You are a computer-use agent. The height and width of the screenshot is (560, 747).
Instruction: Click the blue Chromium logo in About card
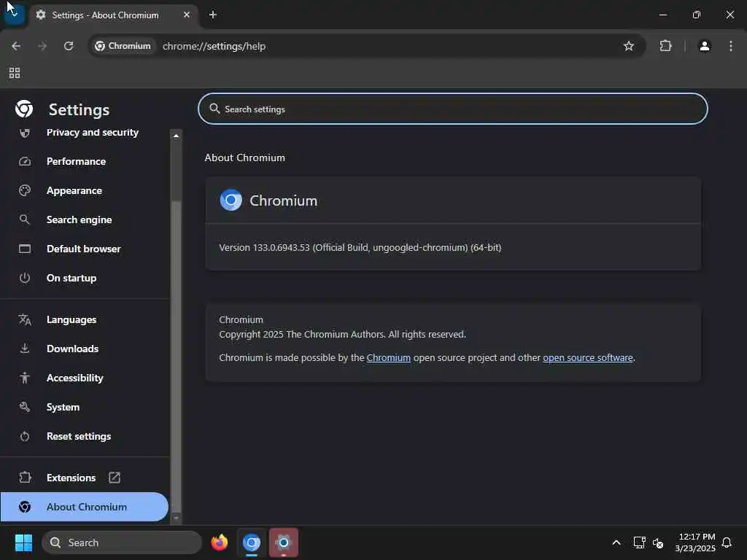click(231, 201)
